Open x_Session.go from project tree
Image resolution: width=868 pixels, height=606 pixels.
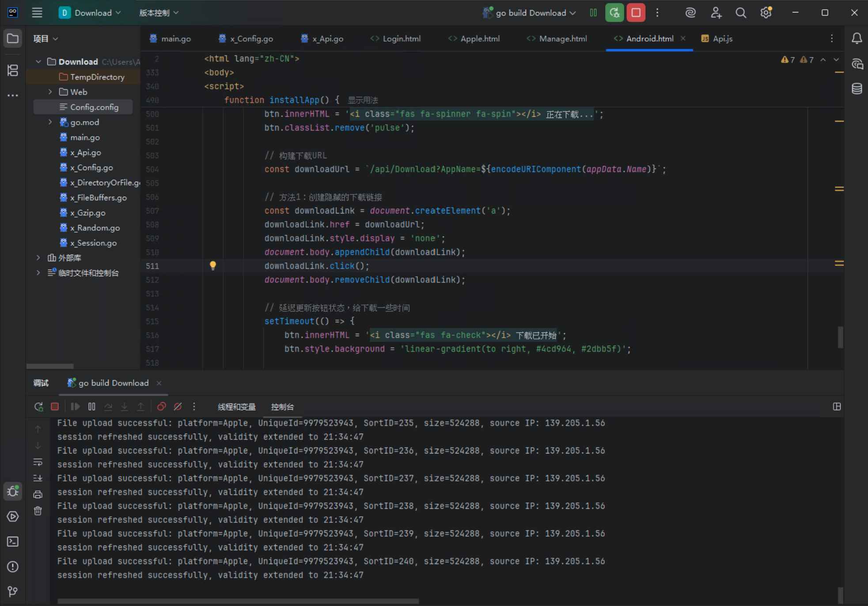[93, 243]
